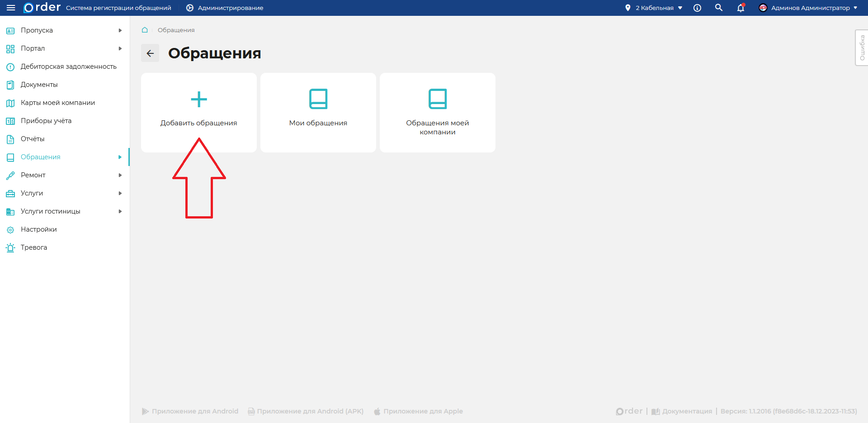868x423 pixels.
Task: Click the hamburger menu icon
Action: [11, 8]
